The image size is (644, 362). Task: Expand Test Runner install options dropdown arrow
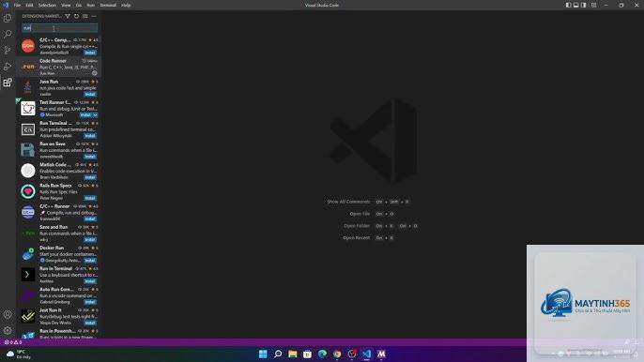click(x=95, y=115)
